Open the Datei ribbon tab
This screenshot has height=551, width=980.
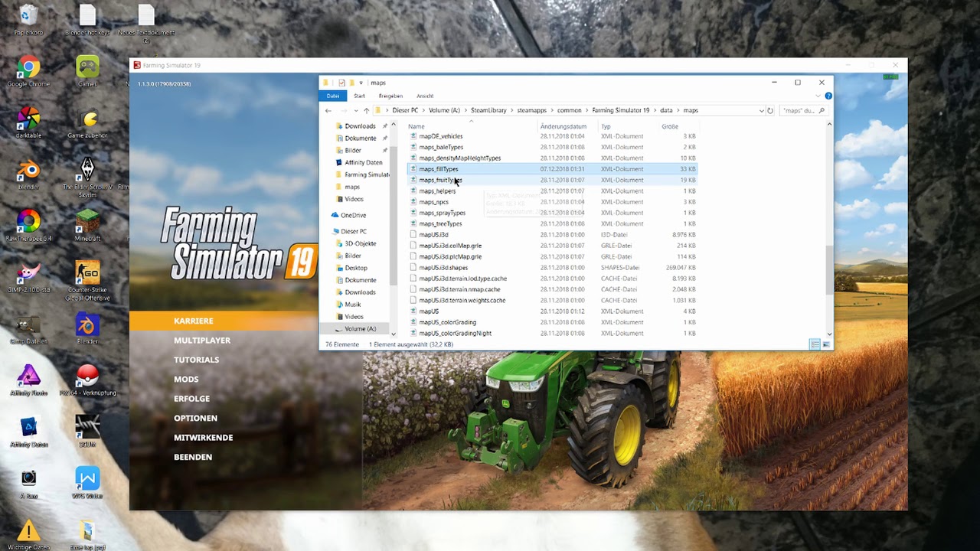point(333,96)
